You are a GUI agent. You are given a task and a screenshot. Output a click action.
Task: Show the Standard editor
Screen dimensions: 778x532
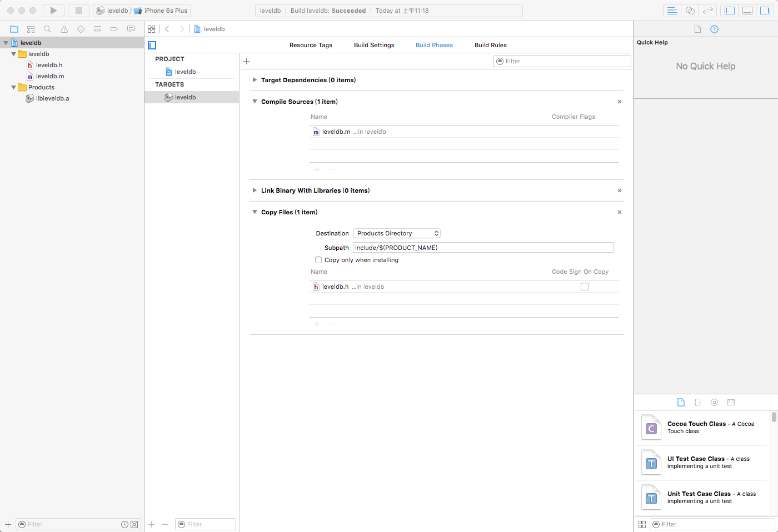click(672, 11)
